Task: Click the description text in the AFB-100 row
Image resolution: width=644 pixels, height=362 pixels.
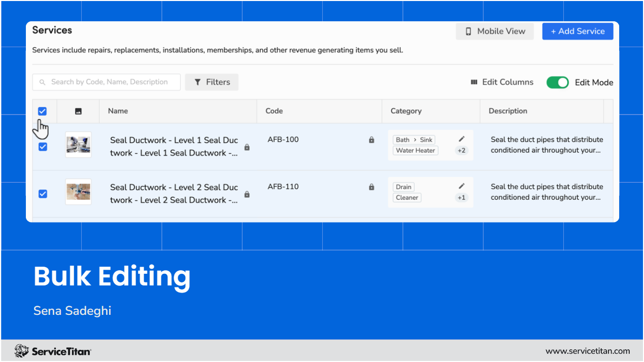Action: click(547, 145)
